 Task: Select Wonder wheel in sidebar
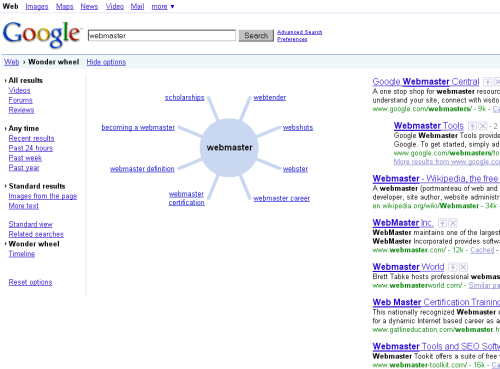34,244
